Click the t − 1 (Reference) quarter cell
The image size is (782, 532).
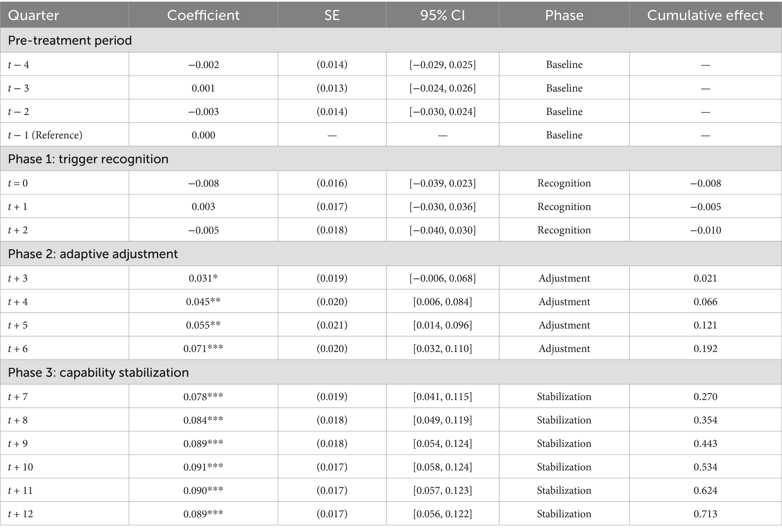pos(45,135)
